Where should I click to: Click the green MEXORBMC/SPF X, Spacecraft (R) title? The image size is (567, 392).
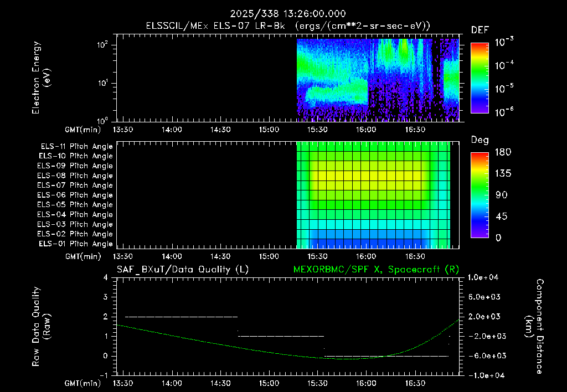pos(376,270)
